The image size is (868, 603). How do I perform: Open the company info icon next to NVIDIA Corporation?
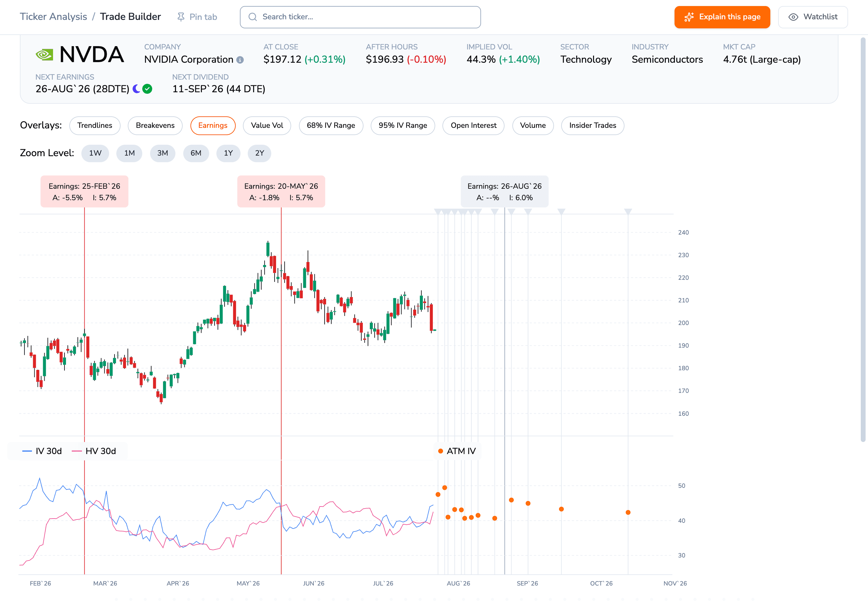240,60
